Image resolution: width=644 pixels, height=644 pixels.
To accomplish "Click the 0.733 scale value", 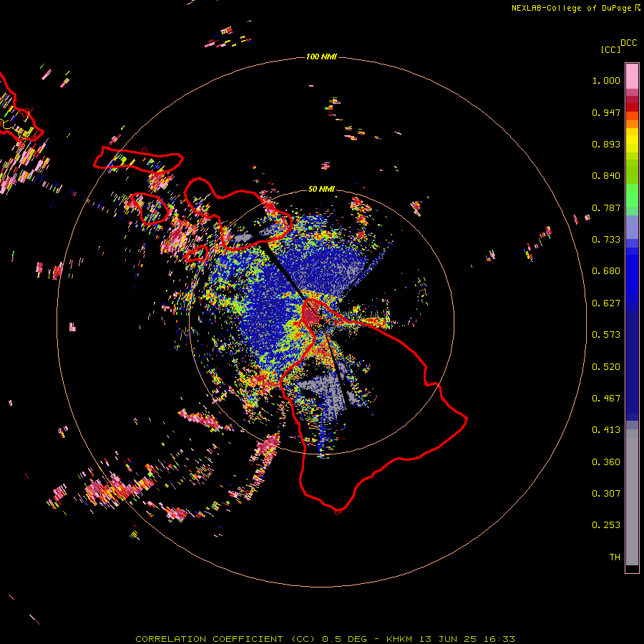I will click(x=606, y=240).
